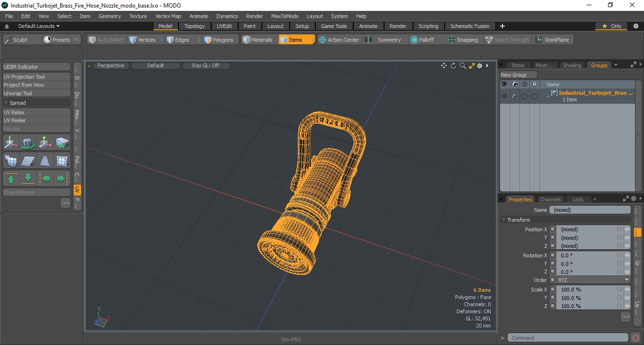Click the UV Relax button
Viewport: 644px width, 345px height.
click(x=37, y=112)
